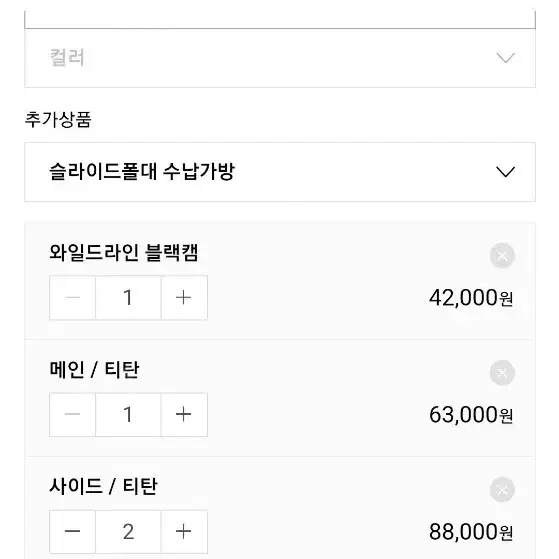Increase quantity of 와일드라인 블랙캠

pyautogui.click(x=184, y=298)
